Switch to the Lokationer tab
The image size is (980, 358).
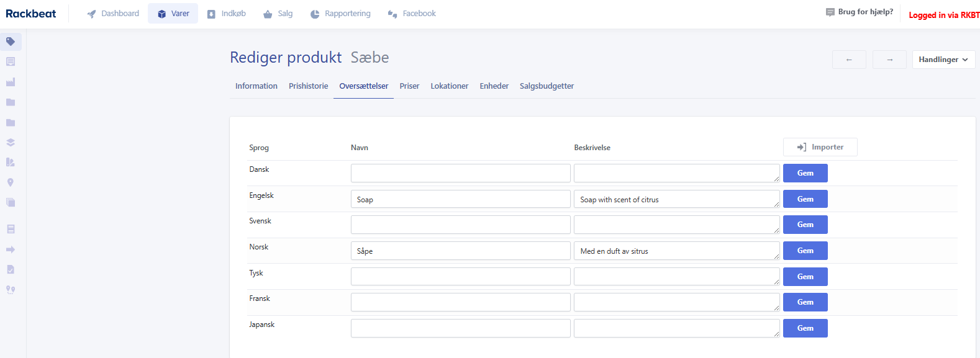pyautogui.click(x=450, y=86)
